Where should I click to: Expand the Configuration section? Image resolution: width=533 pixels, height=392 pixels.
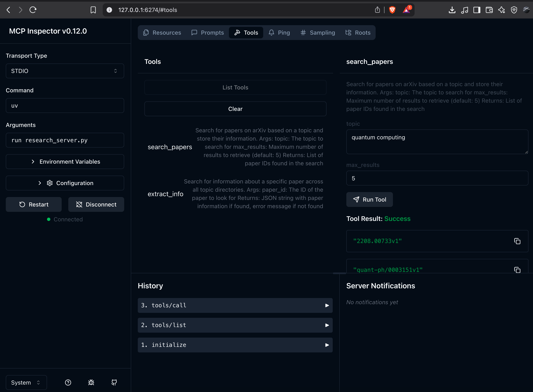pos(65,183)
